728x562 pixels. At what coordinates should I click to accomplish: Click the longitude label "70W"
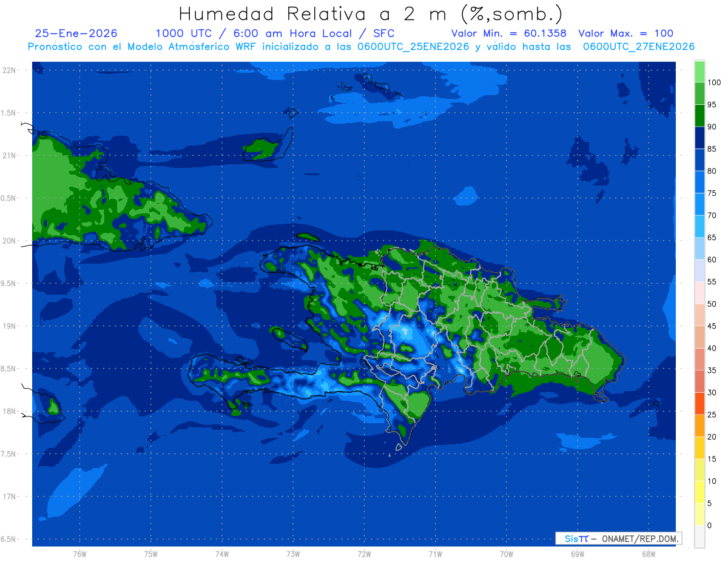click(507, 554)
